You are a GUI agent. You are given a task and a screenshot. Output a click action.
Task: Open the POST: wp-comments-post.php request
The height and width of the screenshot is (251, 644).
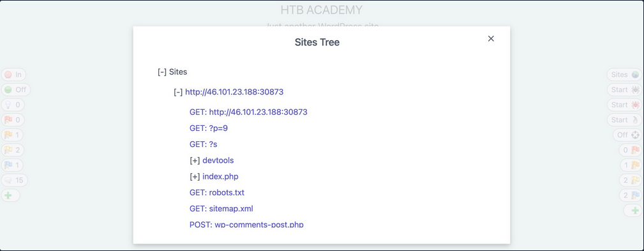246,225
